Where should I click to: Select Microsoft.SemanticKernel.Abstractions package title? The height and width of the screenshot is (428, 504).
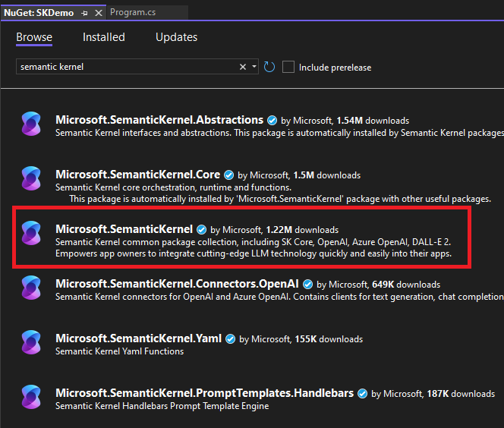[159, 120]
